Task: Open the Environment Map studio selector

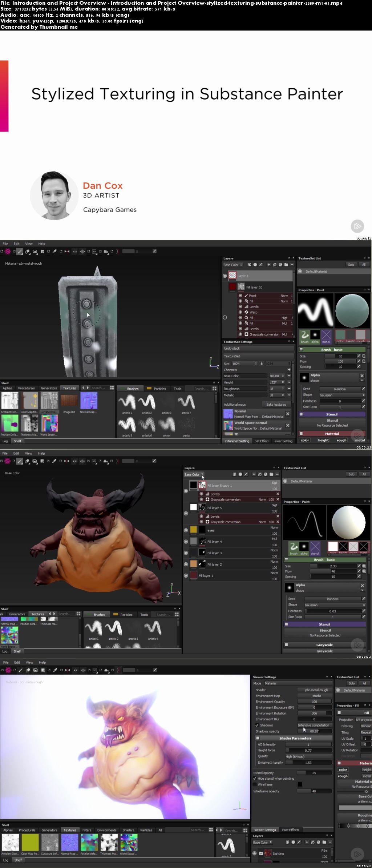Action: [x=315, y=696]
